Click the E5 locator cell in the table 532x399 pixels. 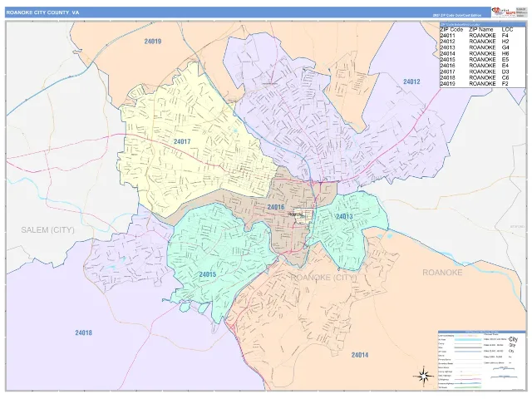[x=505, y=59]
